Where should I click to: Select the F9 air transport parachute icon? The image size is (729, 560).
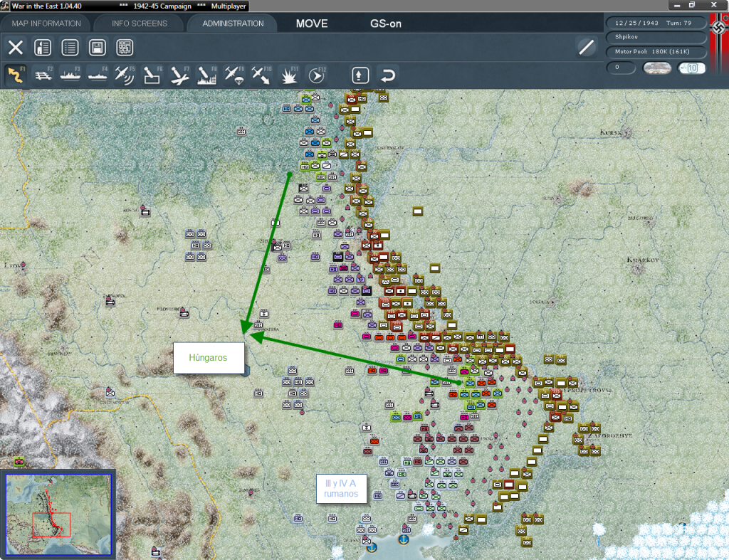(234, 75)
